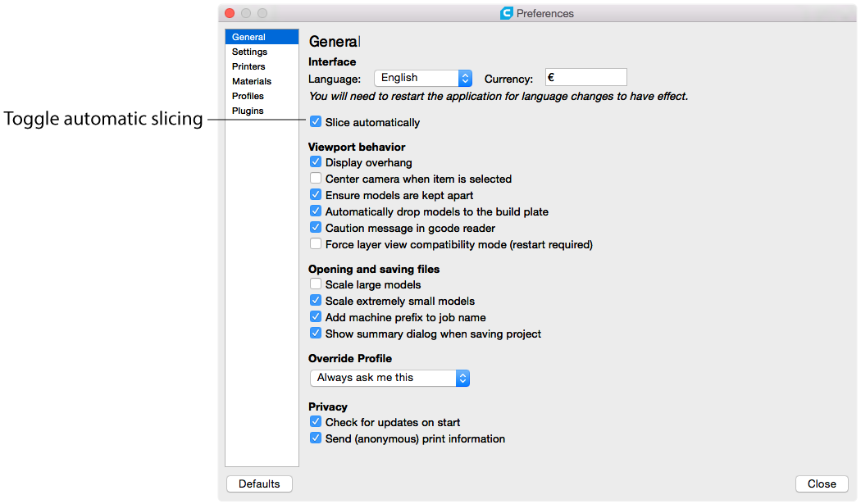Open the Override Profile dropdown
Screen dimensions: 861x504
[389, 378]
